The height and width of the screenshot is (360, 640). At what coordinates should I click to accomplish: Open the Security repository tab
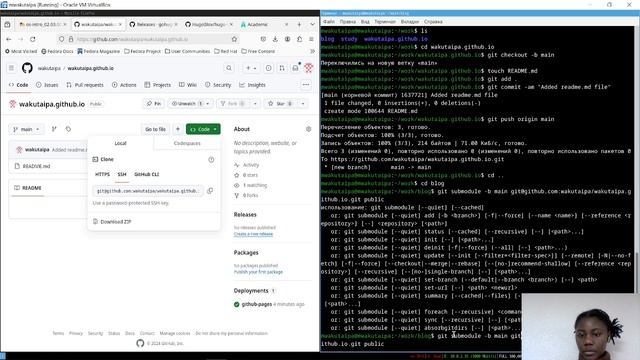click(x=218, y=85)
